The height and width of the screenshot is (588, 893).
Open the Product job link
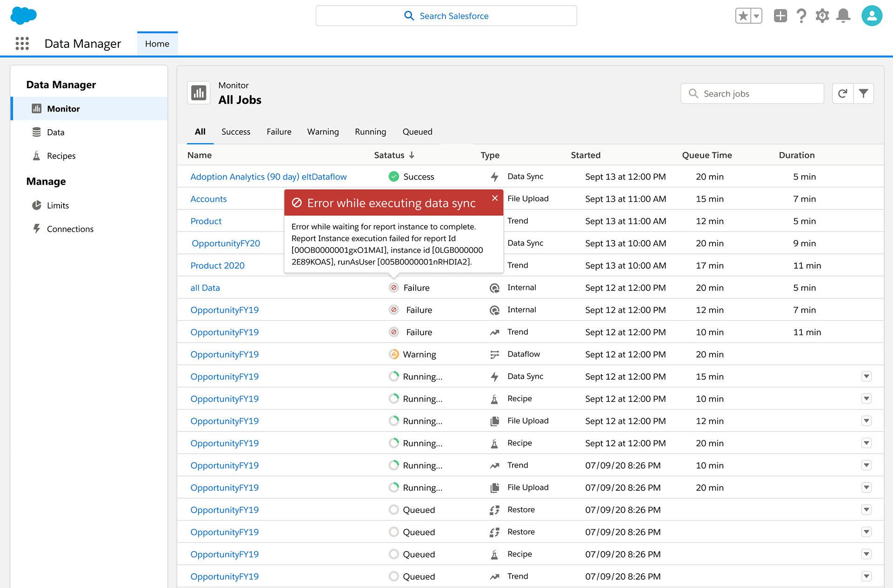[206, 221]
